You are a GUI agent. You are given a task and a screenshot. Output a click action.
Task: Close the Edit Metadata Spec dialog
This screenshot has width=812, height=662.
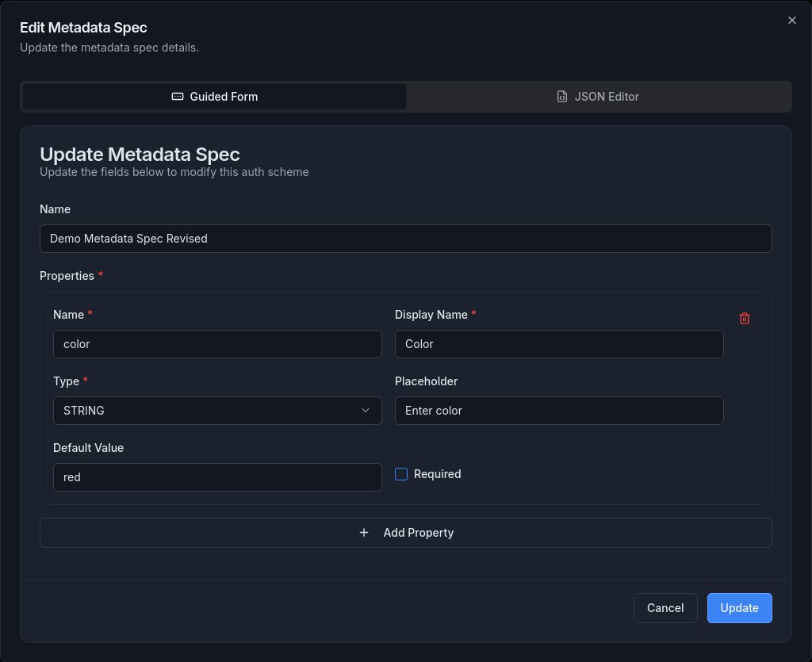tap(791, 21)
